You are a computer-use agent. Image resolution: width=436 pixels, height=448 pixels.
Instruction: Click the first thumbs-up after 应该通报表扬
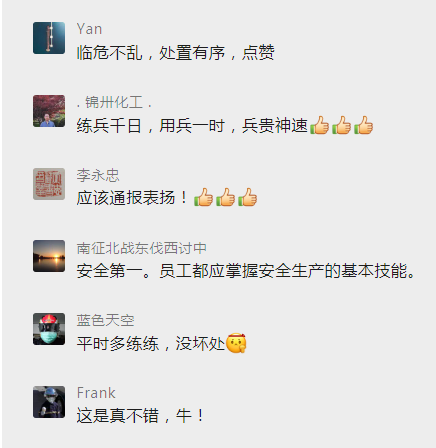pos(204,197)
